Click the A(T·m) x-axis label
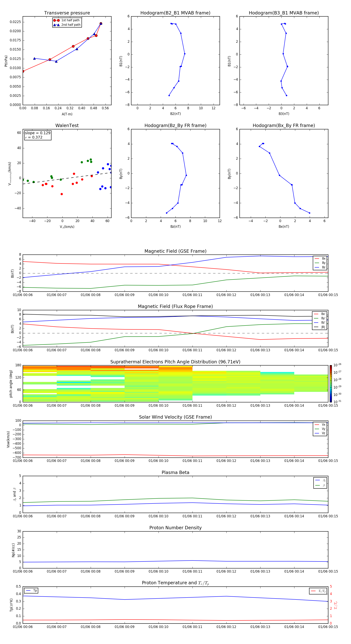Screen dimensions: 351x644 point(67,114)
